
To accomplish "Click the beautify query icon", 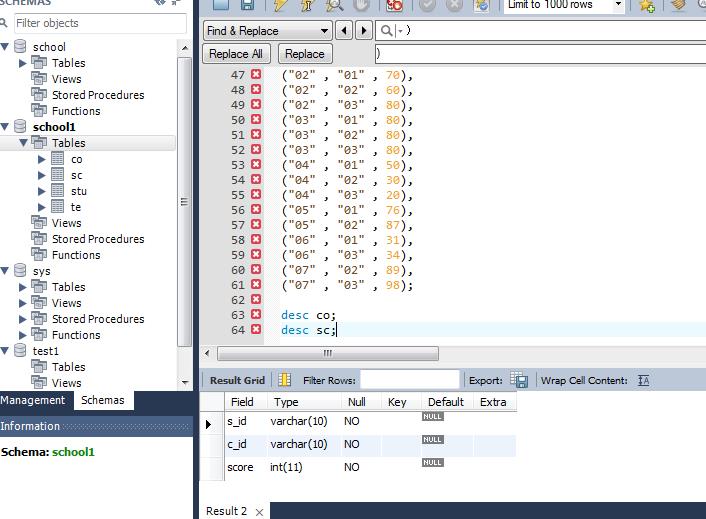I will click(678, 5).
